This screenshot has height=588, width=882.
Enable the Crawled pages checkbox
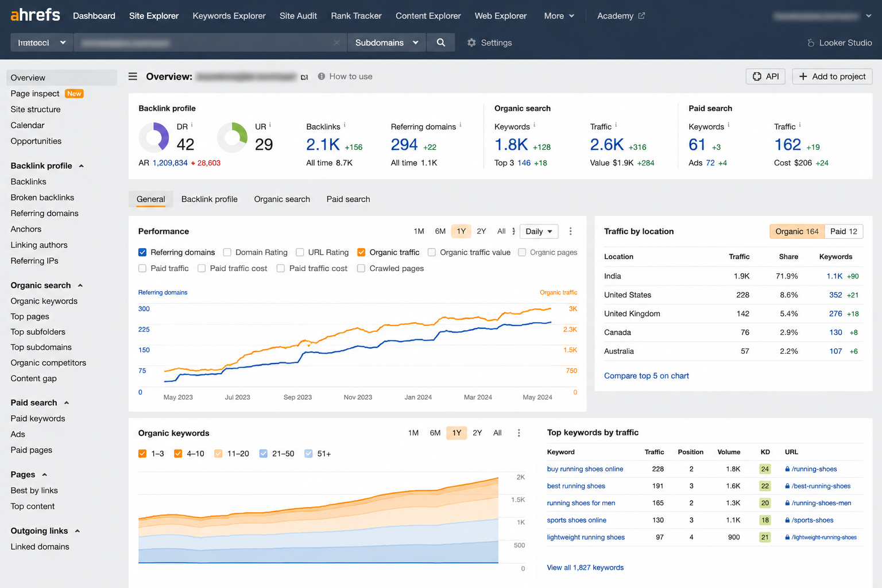361,268
